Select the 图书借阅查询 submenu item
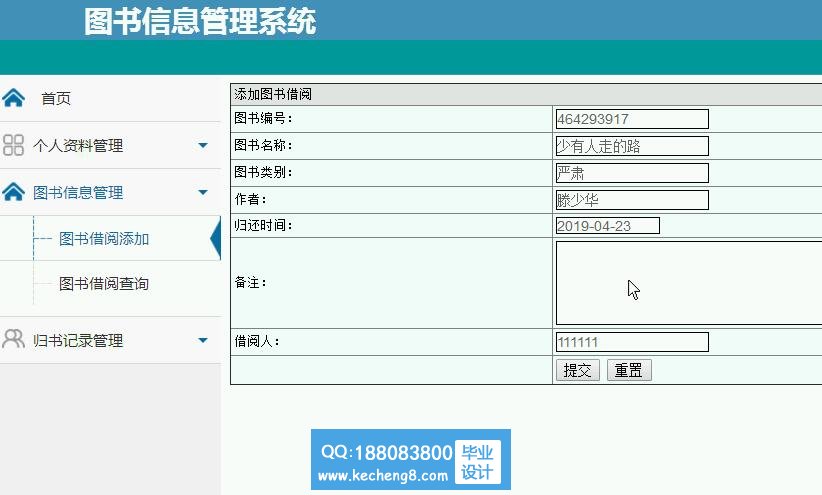Image resolution: width=822 pixels, height=495 pixels. [x=104, y=284]
